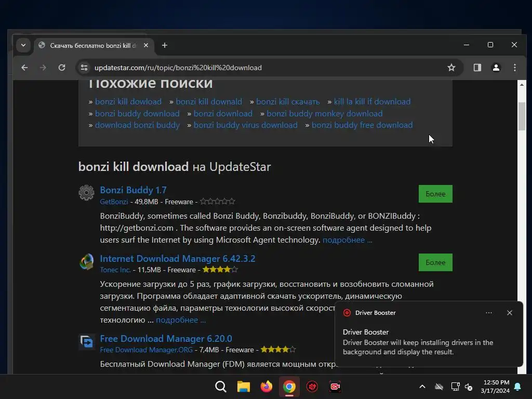532x399 pixels.
Task: Open Internet Download Manager 6.42.3.2 link
Action: [x=178, y=258]
